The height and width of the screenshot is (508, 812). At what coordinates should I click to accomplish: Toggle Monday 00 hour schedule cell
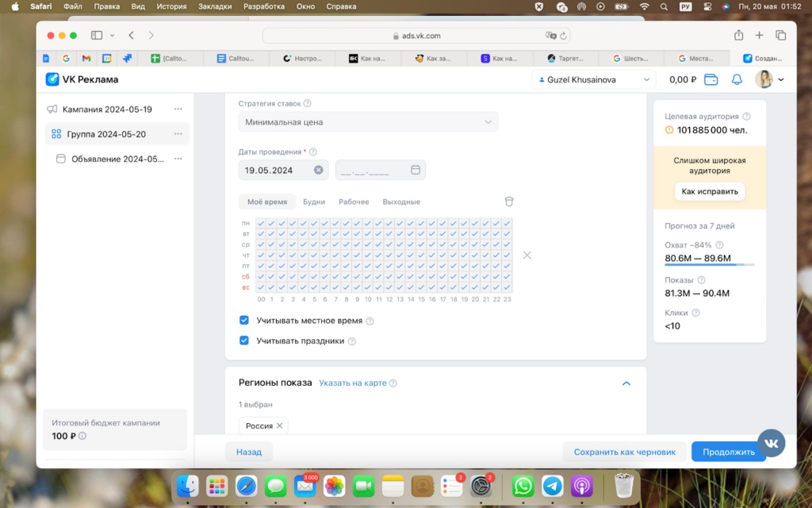[261, 224]
